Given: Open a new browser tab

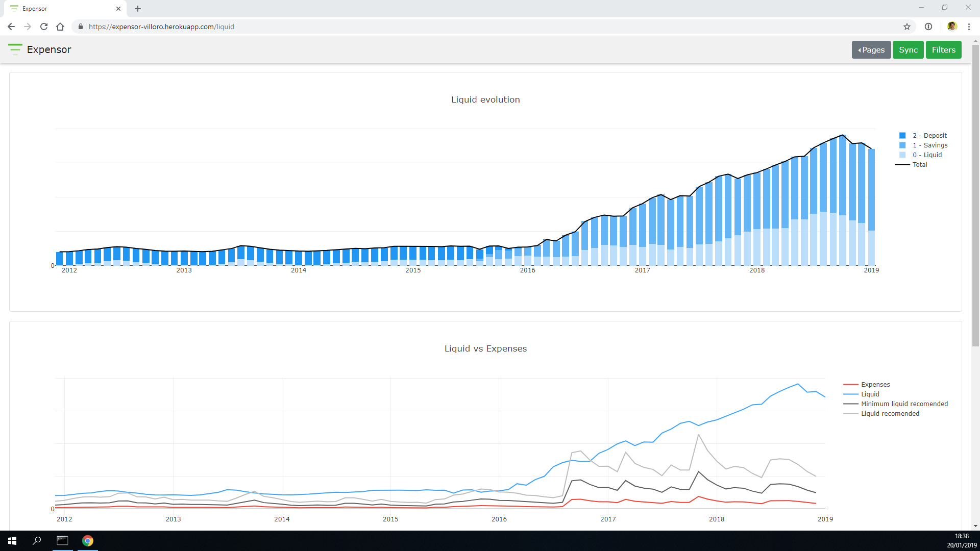Looking at the screenshot, I should tap(138, 9).
